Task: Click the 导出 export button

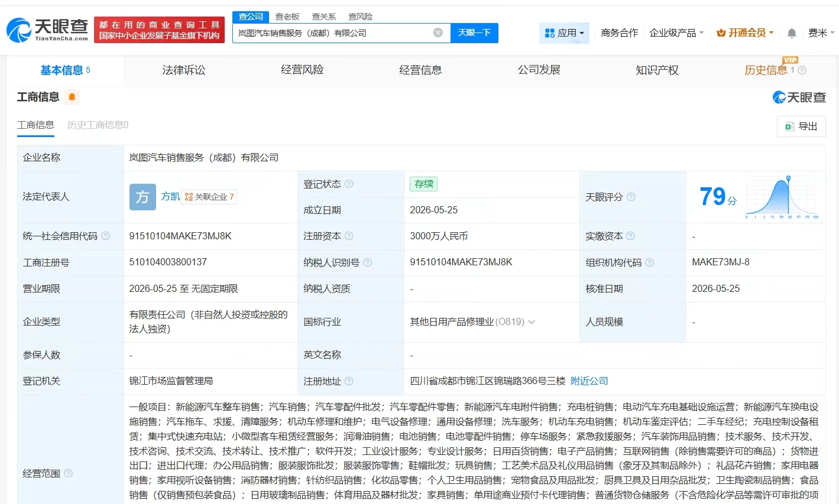Action: 801,126
